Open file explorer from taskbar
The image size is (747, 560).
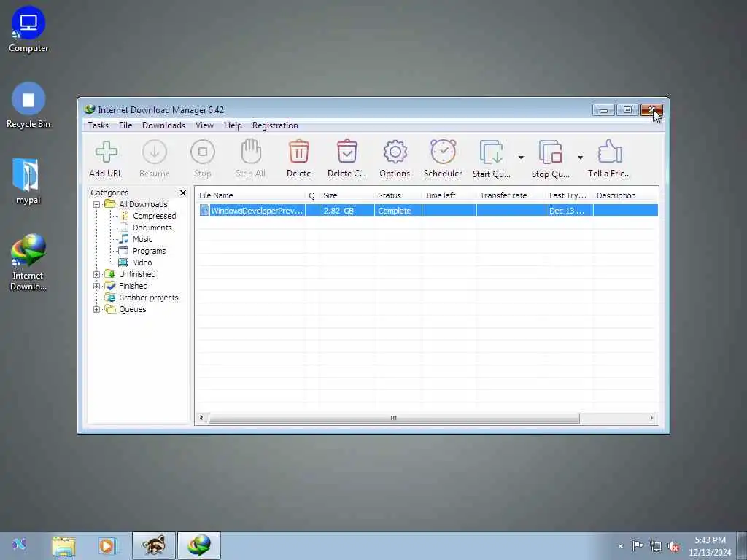pyautogui.click(x=64, y=545)
